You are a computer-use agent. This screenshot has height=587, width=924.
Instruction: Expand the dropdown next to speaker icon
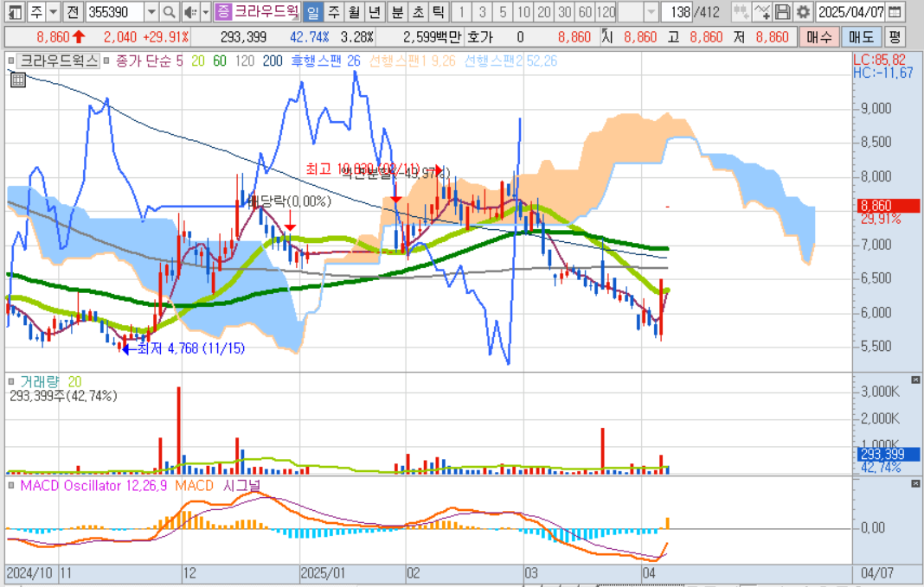pos(206,11)
